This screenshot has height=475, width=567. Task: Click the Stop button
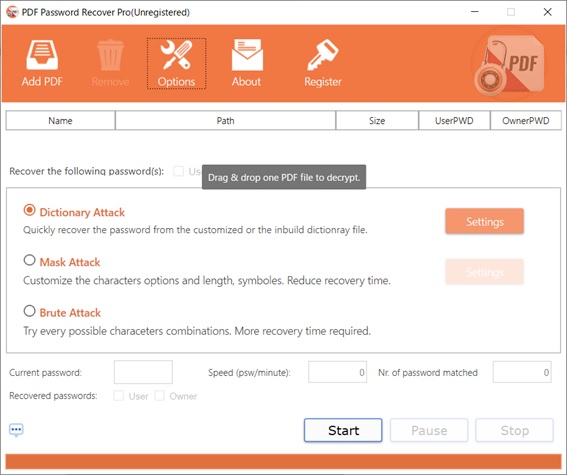515,430
